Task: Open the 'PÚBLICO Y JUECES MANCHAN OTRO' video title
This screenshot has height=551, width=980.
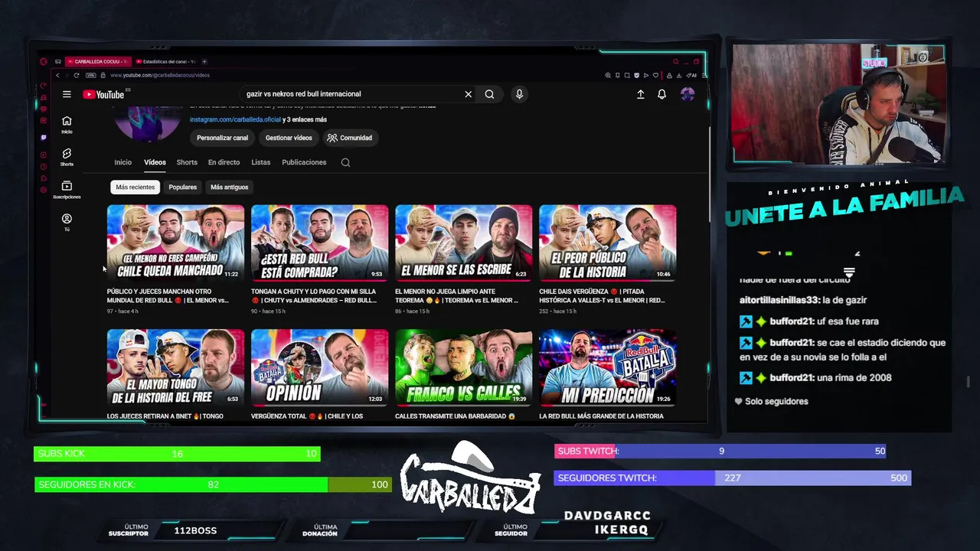Action: [x=168, y=295]
